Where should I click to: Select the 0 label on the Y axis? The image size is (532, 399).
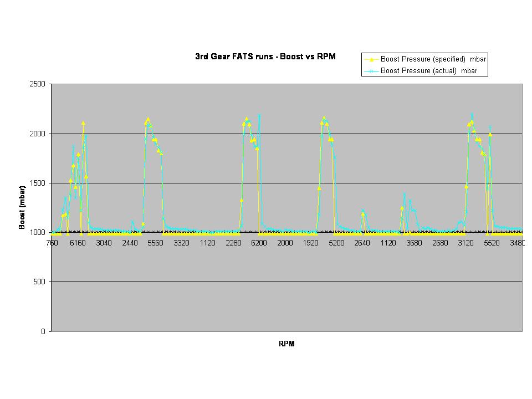(x=44, y=331)
